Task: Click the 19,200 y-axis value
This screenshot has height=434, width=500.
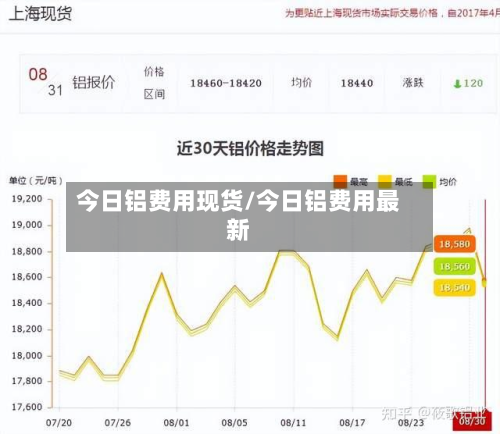Action: click(27, 199)
